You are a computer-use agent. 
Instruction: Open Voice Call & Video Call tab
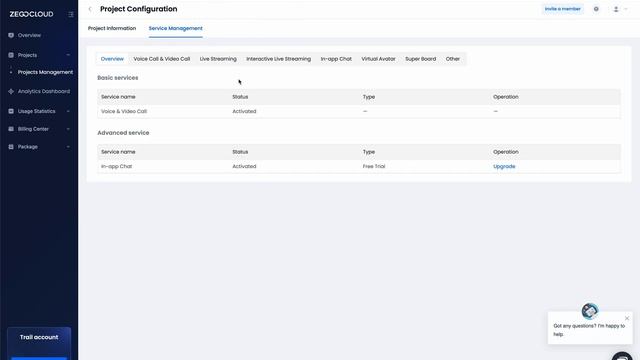click(162, 59)
